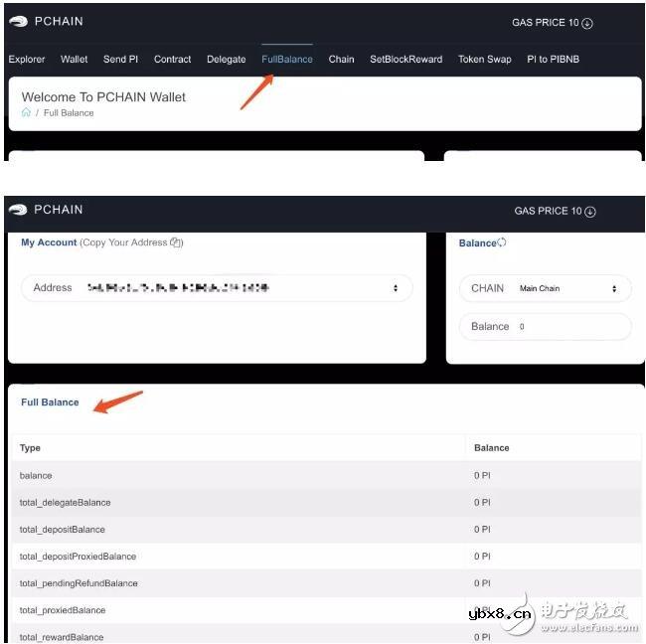Open the Explorer menu item
646x644 pixels.
pos(27,60)
